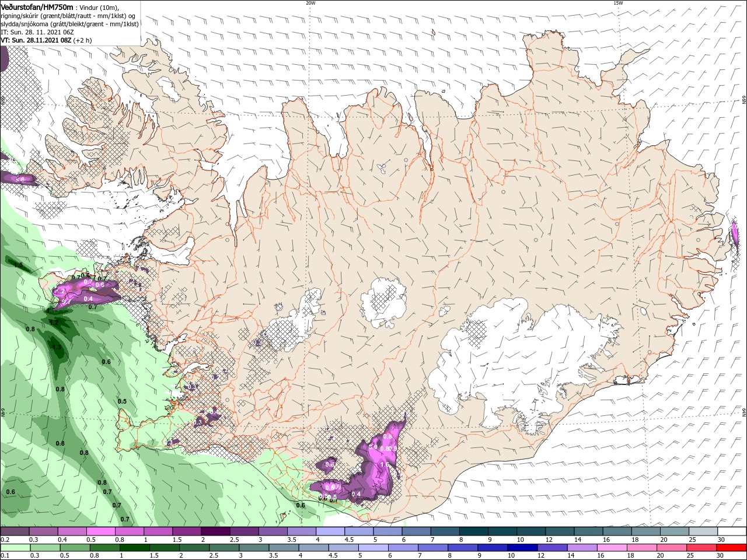Screen dimensions: 747x560
Task: Click the 1.3 rainfall value on the map
Action: (57, 347)
